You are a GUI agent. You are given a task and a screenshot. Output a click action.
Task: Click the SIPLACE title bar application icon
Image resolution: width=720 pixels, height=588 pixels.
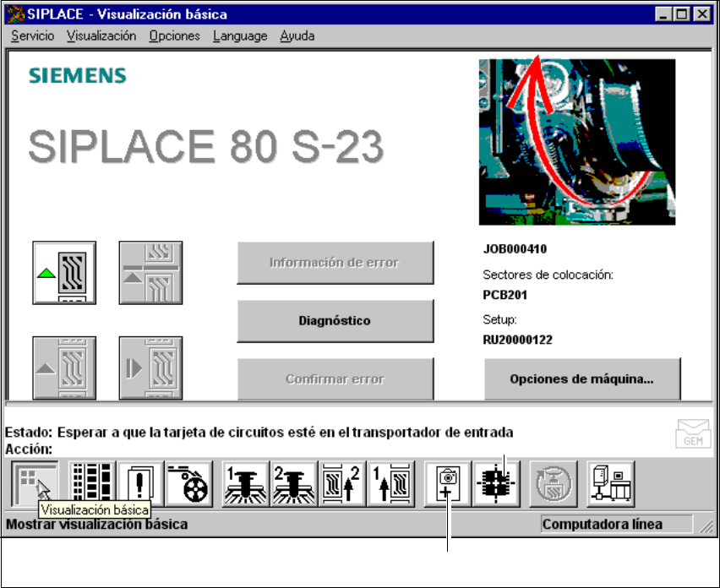(x=14, y=14)
